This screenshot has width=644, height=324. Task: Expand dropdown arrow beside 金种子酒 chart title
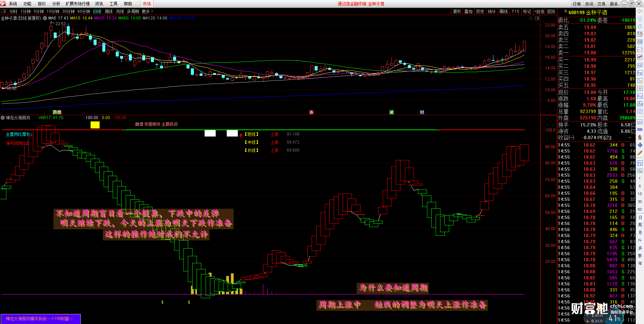(45, 18)
